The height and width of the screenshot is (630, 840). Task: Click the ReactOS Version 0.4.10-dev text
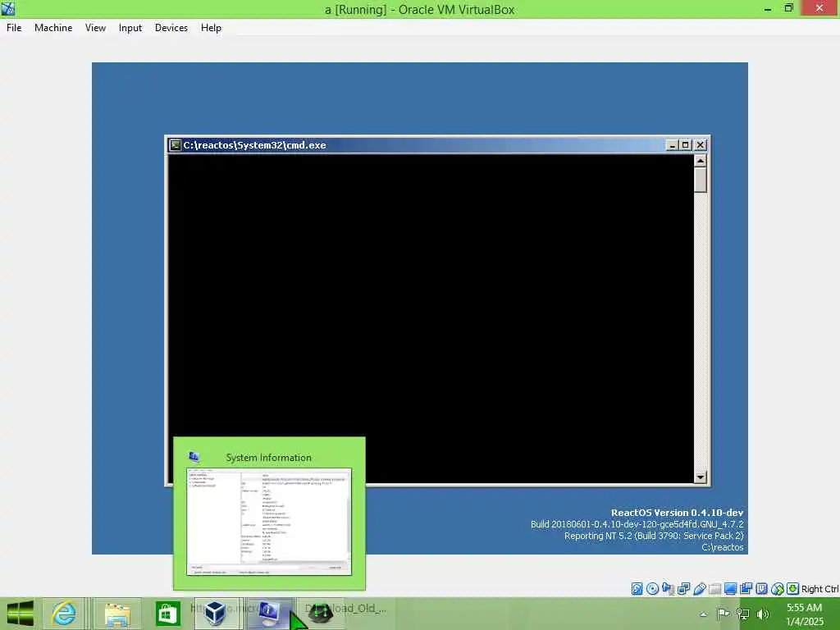677,513
